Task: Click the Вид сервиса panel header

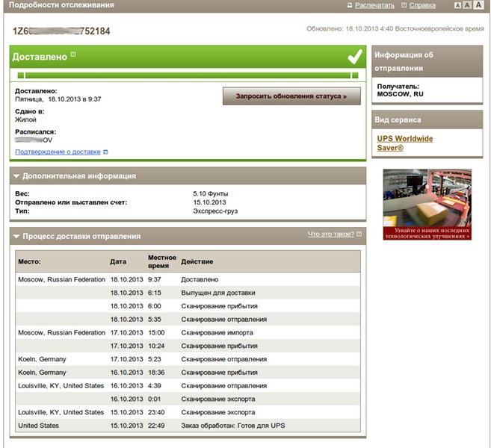Action: pos(427,119)
